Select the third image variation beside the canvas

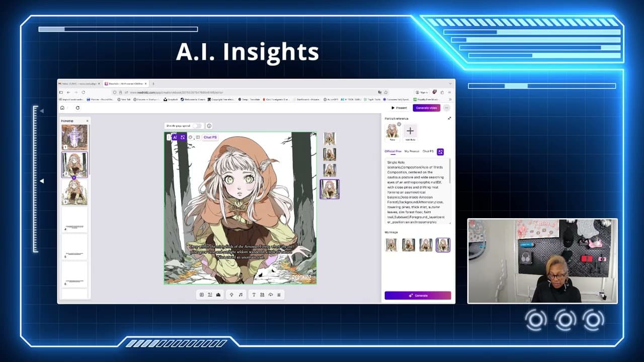pyautogui.click(x=330, y=170)
